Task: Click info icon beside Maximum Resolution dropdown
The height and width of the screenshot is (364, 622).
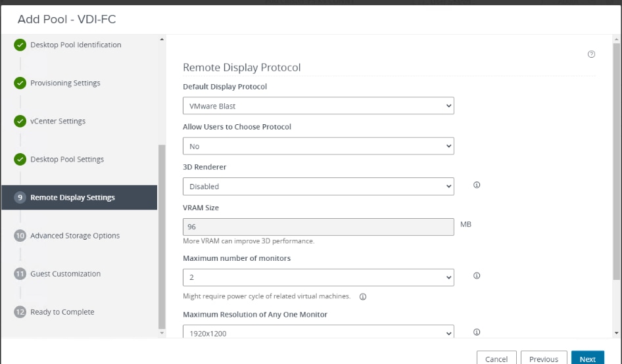Action: 477,332
